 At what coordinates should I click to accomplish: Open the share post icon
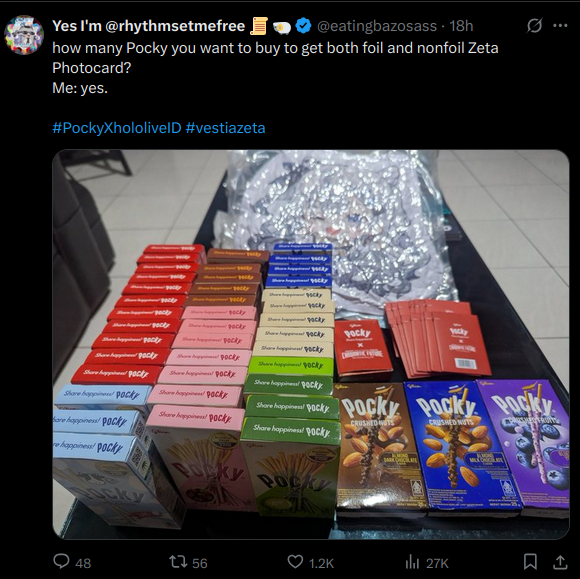[x=560, y=562]
